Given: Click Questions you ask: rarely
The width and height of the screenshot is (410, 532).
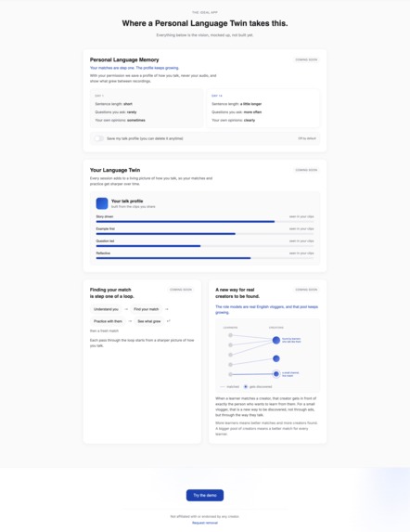Looking at the screenshot, I should point(116,112).
